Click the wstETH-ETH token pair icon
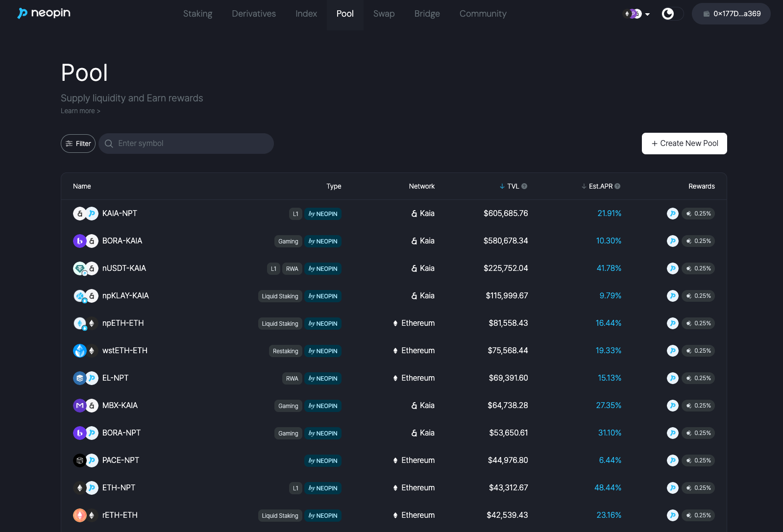Viewport: 783px width, 532px height. [86, 351]
